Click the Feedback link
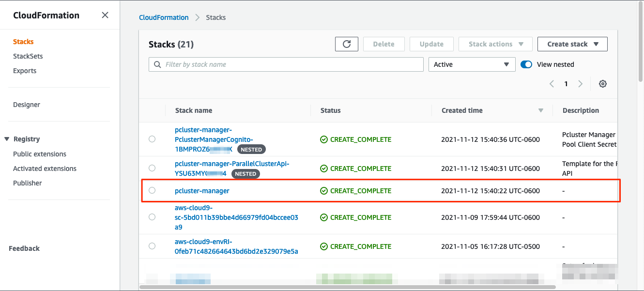This screenshot has height=291, width=644. (x=24, y=248)
